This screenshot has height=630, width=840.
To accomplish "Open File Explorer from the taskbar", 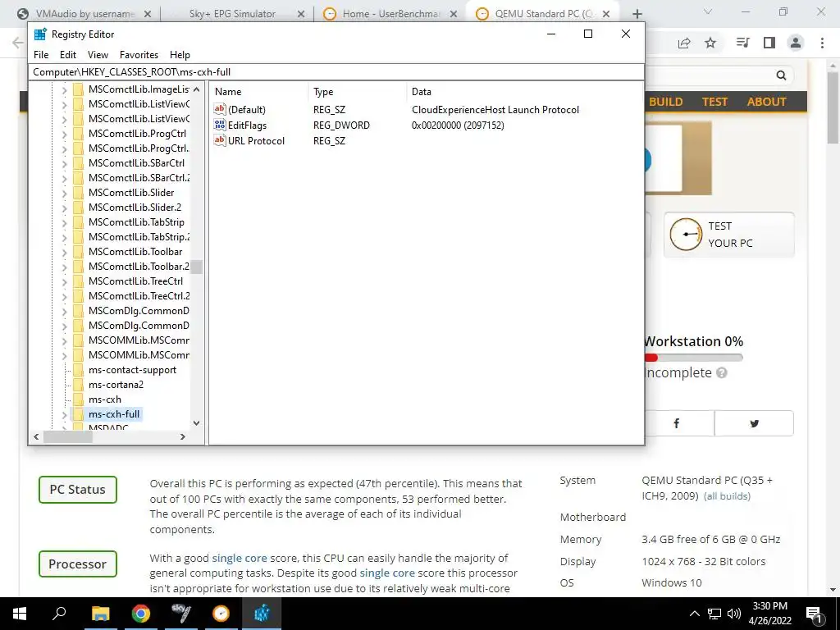I will (100, 614).
